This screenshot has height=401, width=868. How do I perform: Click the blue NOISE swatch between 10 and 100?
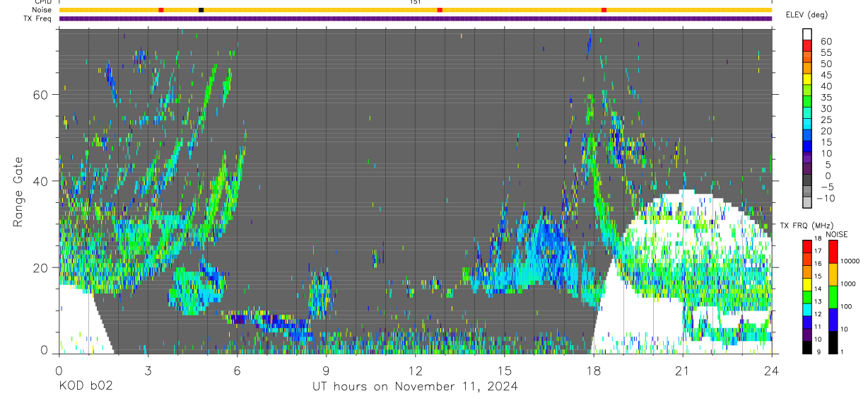click(833, 320)
